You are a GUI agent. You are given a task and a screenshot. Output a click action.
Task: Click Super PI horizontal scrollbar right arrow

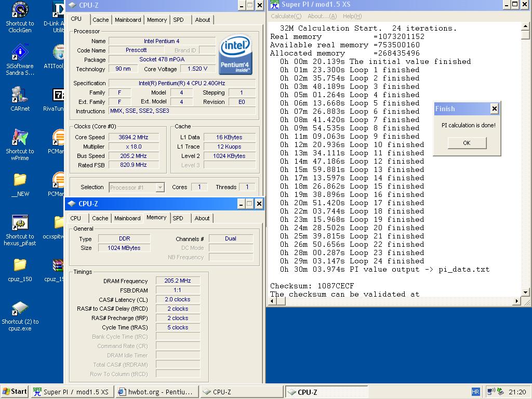click(517, 301)
